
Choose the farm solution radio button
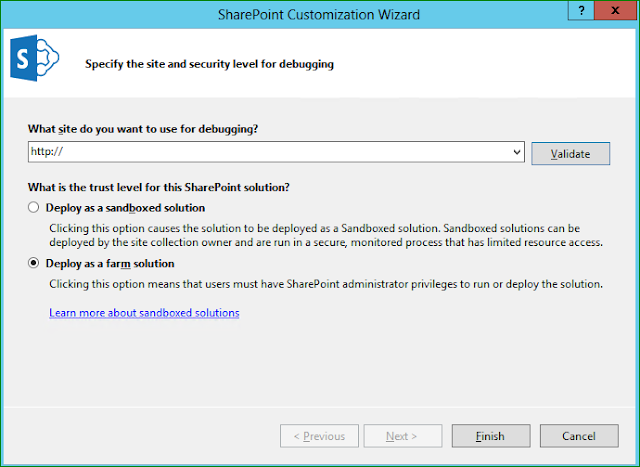pyautogui.click(x=36, y=264)
